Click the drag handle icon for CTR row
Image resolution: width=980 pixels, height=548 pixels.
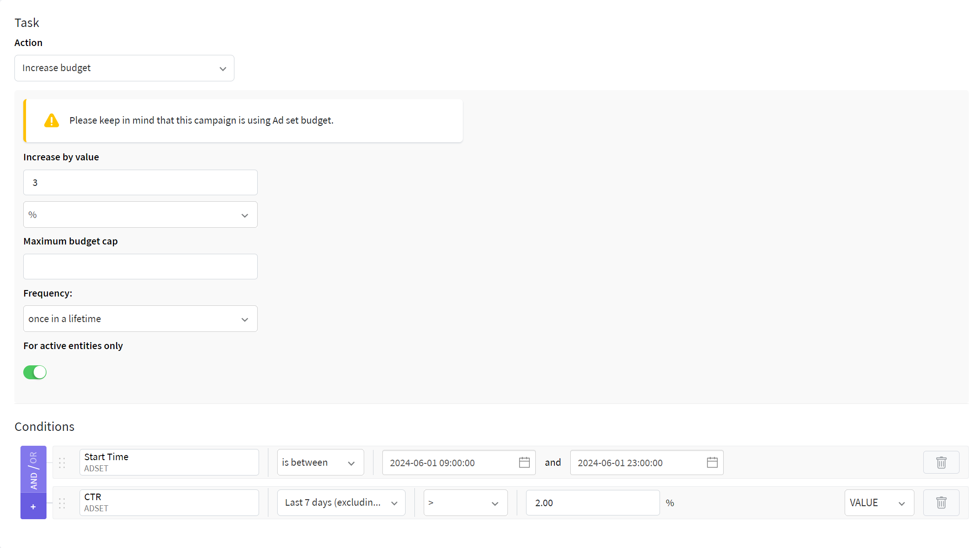62,502
